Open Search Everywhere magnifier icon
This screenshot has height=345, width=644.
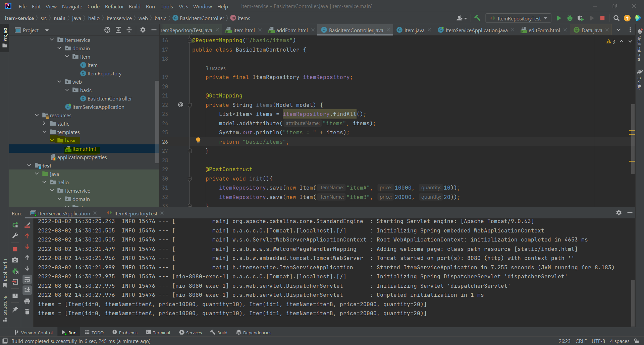coord(616,18)
